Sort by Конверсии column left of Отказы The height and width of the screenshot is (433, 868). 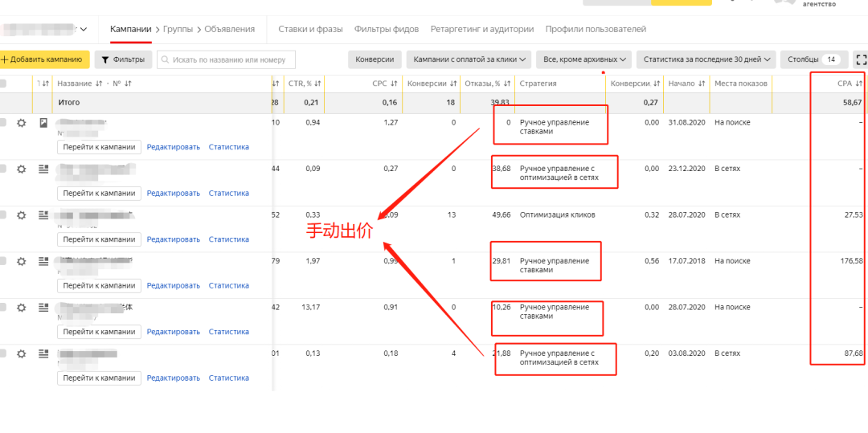[453, 84]
